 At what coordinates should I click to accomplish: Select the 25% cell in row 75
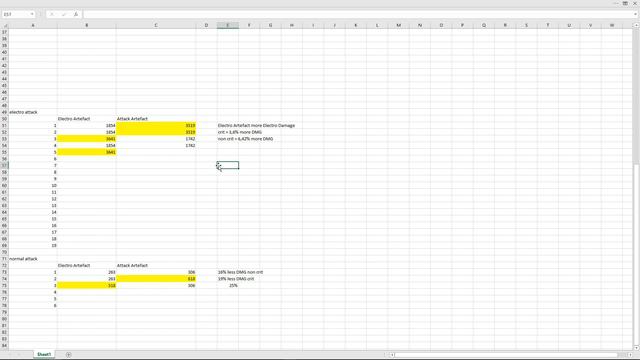click(228, 285)
